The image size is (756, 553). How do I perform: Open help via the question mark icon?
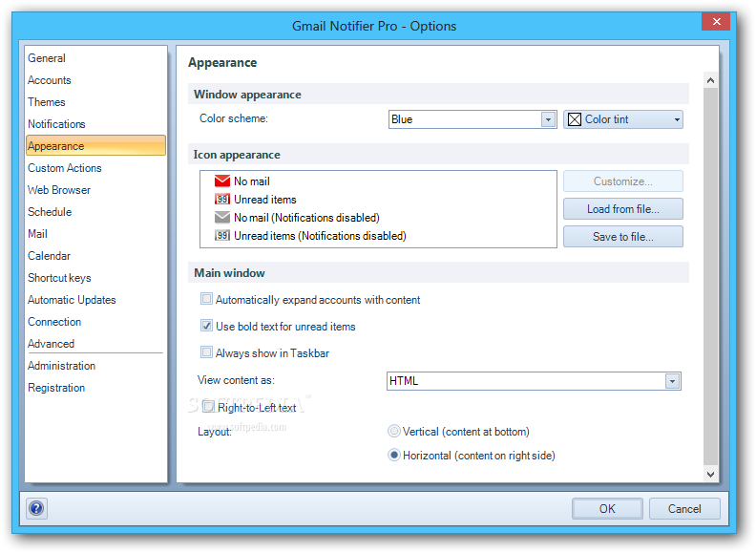[x=36, y=508]
